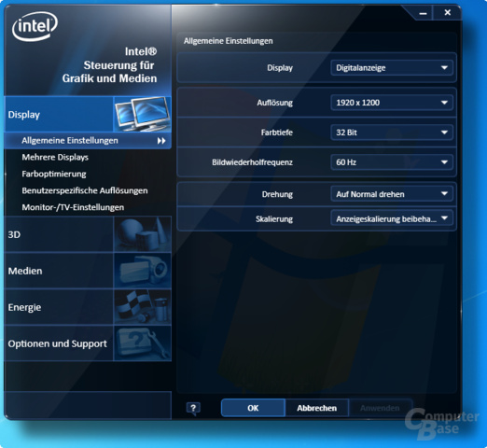Click the Energie flag and battery icon
Screen dimensions: 487x448
(x=143, y=307)
